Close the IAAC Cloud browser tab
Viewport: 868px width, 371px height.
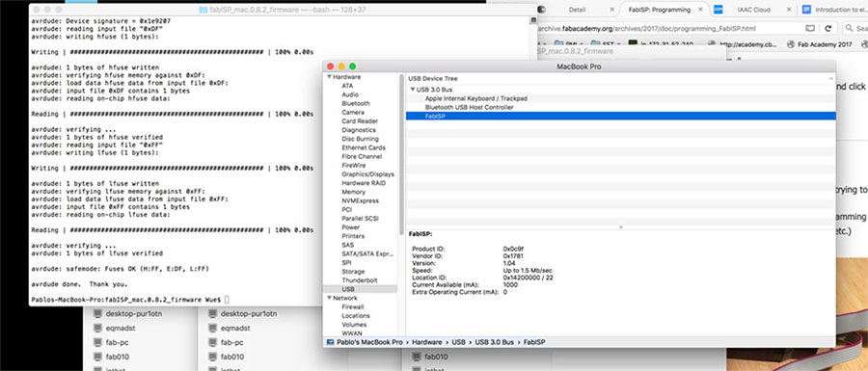pos(789,10)
